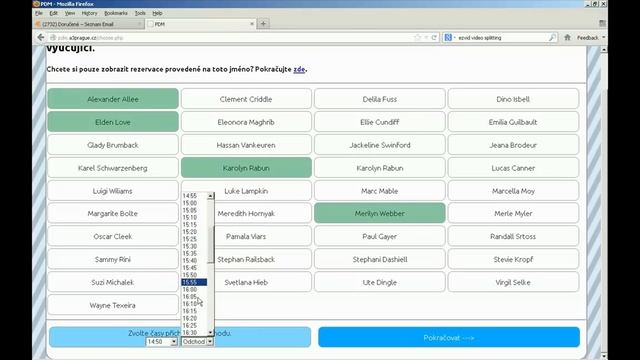
Task: Go to the Firefox home page icon
Action: point(567,38)
